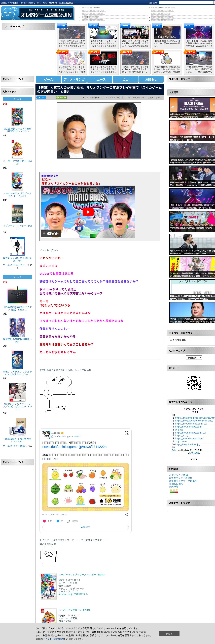
Task: Open https://matome-plus.com ranking link
Action: click(x=195, y=417)
